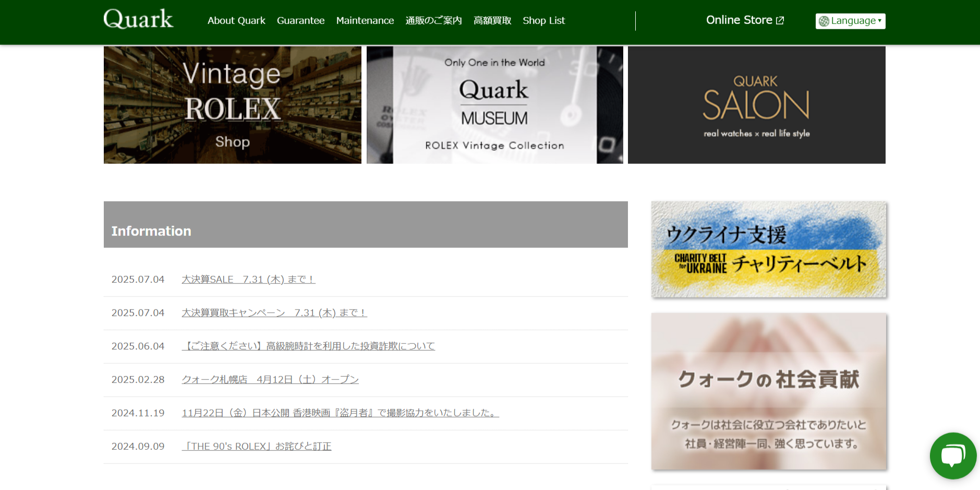Open THE 90's ROLEX お詫びと訂正 link
The width and height of the screenshot is (980, 490).
click(257, 446)
